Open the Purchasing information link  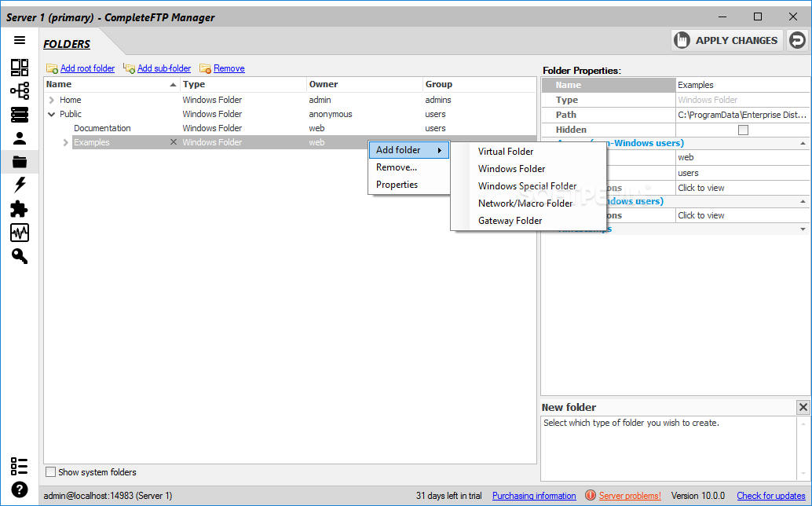pyautogui.click(x=534, y=496)
